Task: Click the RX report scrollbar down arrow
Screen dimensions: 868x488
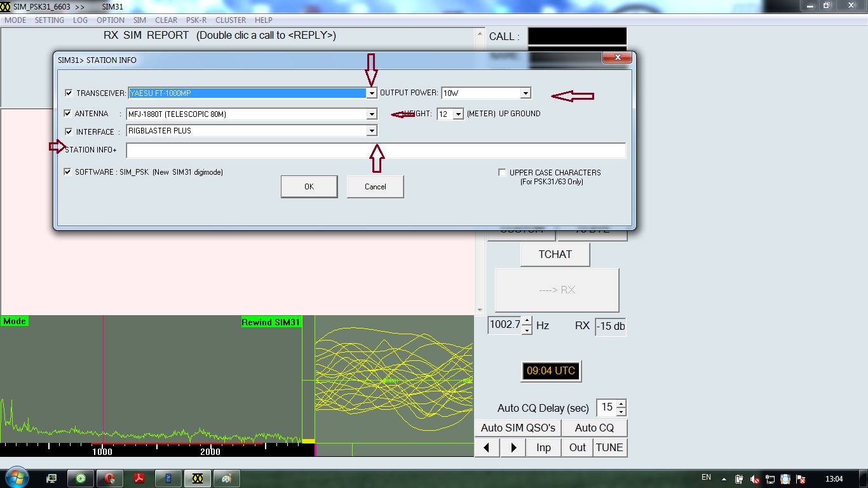Action: click(x=480, y=310)
